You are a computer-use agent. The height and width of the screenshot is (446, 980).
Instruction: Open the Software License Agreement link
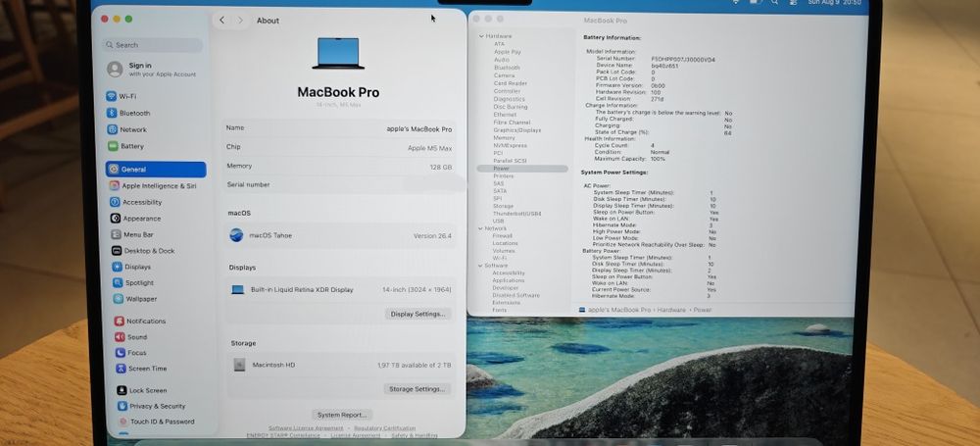tap(306, 427)
